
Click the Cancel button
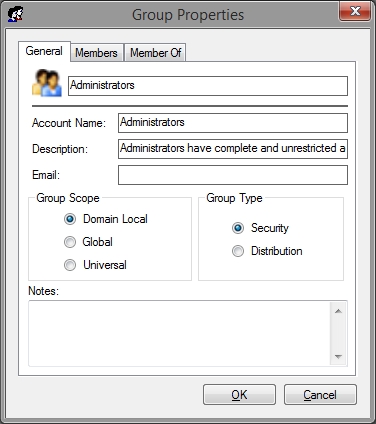(320, 395)
